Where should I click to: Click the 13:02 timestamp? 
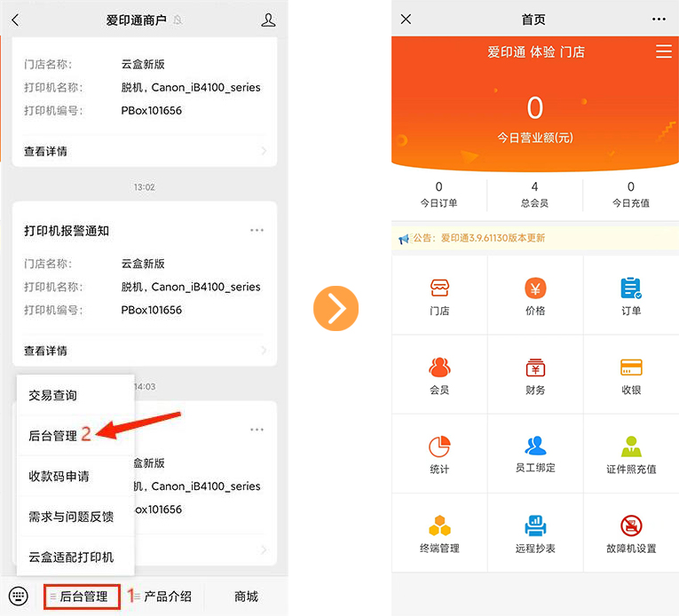pos(144,187)
